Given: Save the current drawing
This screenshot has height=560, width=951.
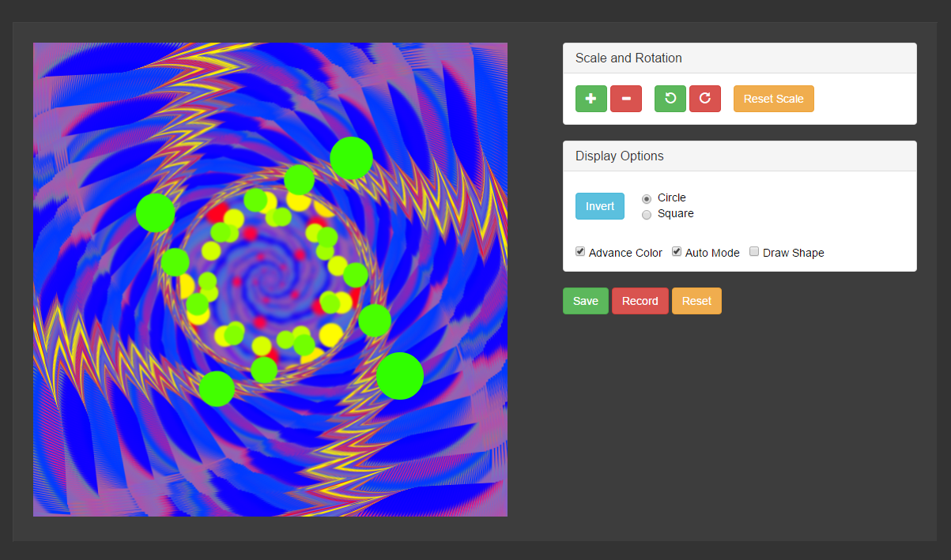Looking at the screenshot, I should [x=586, y=301].
